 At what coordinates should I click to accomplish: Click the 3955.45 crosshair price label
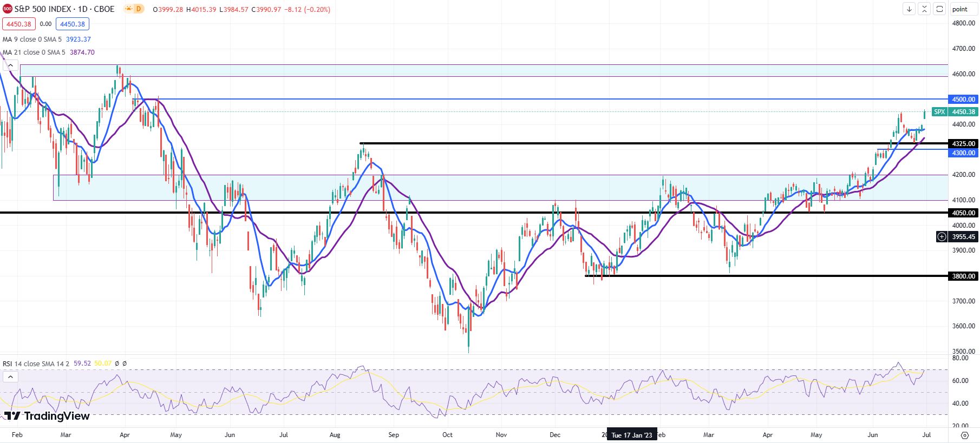pos(963,237)
